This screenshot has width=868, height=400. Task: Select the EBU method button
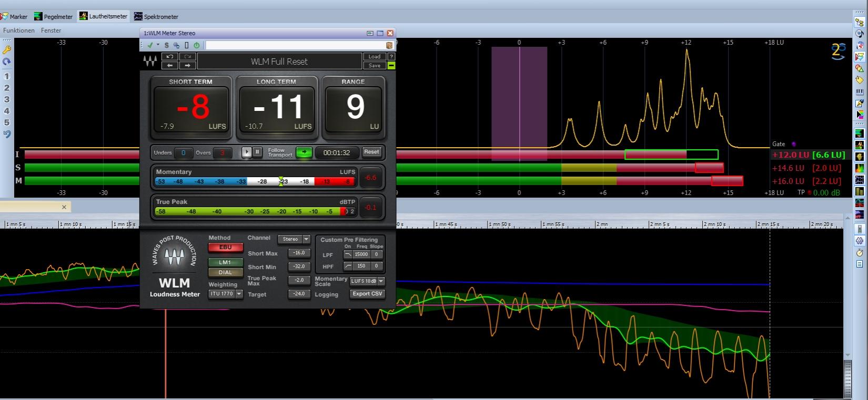pos(225,247)
